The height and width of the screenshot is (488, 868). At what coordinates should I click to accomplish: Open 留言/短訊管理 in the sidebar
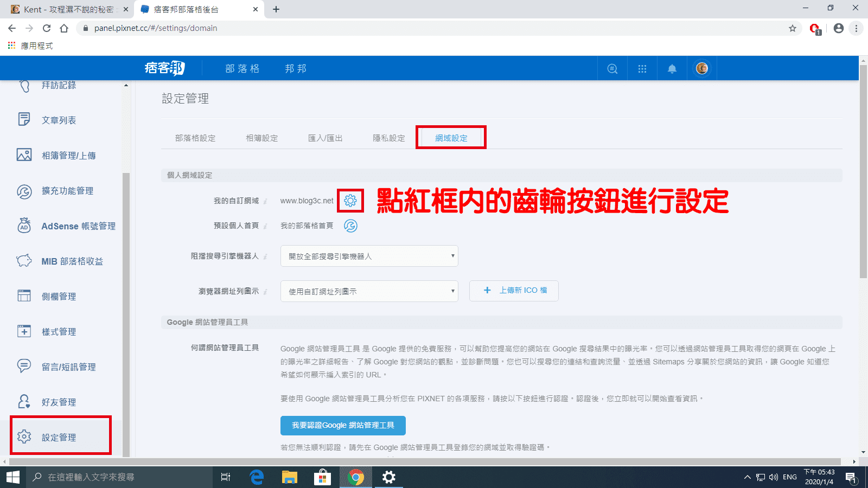point(68,367)
